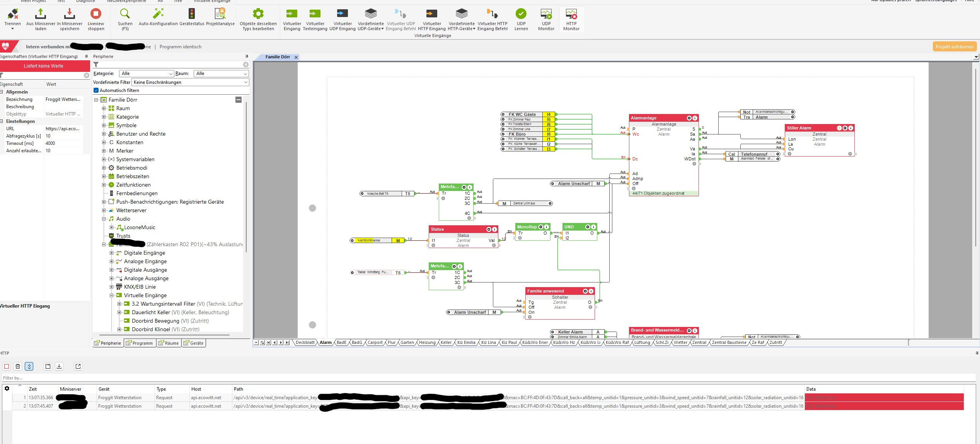Collapse all tree items with minus button
980x444 pixels.
click(239, 100)
